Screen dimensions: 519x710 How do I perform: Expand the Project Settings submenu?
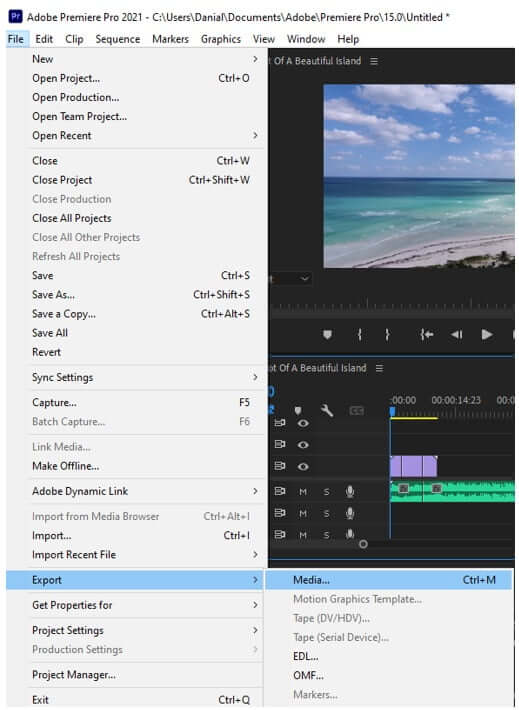click(x=255, y=630)
